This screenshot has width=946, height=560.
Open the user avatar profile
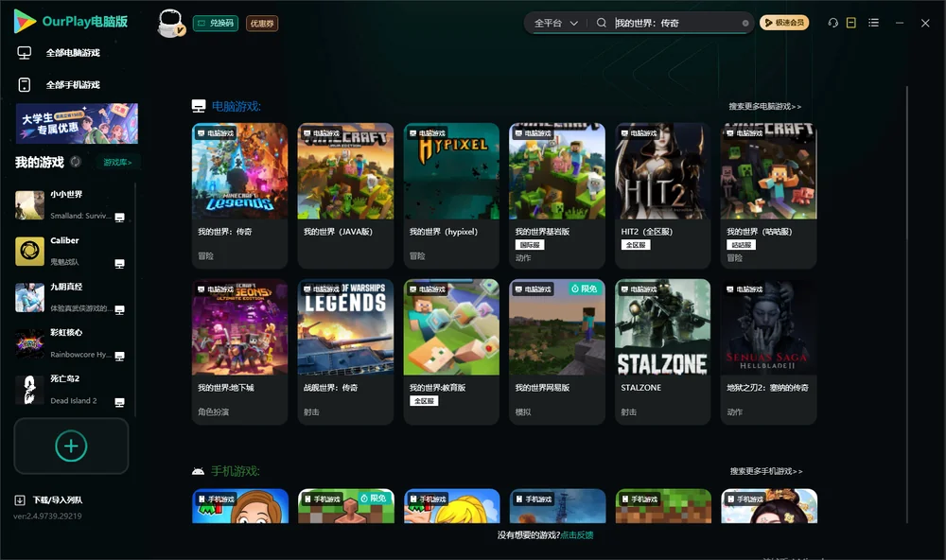[x=170, y=23]
